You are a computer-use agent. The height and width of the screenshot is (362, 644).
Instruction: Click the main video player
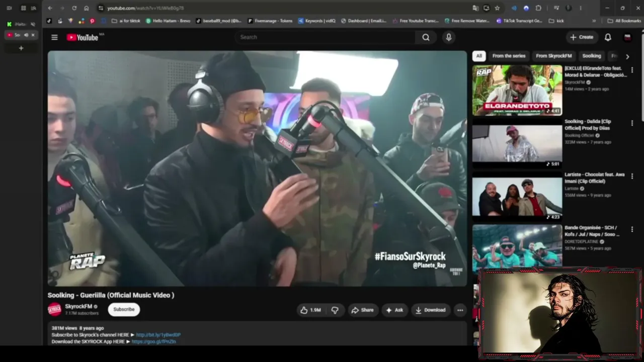(x=257, y=168)
